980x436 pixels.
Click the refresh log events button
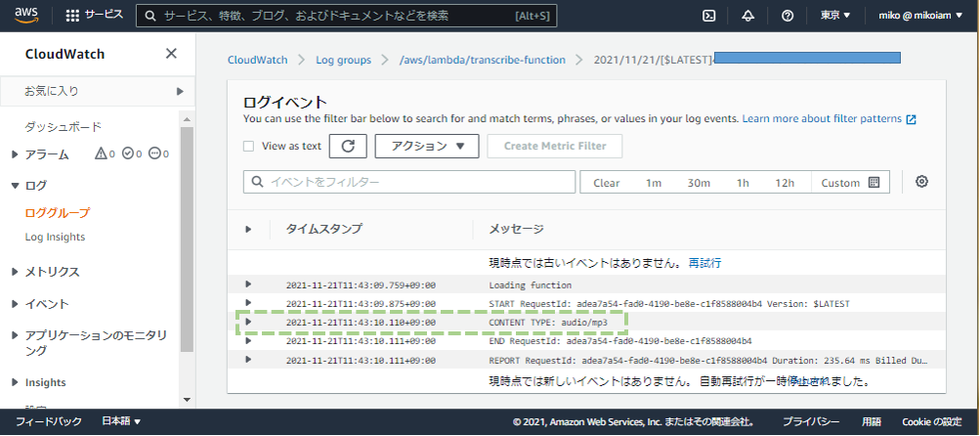(348, 146)
